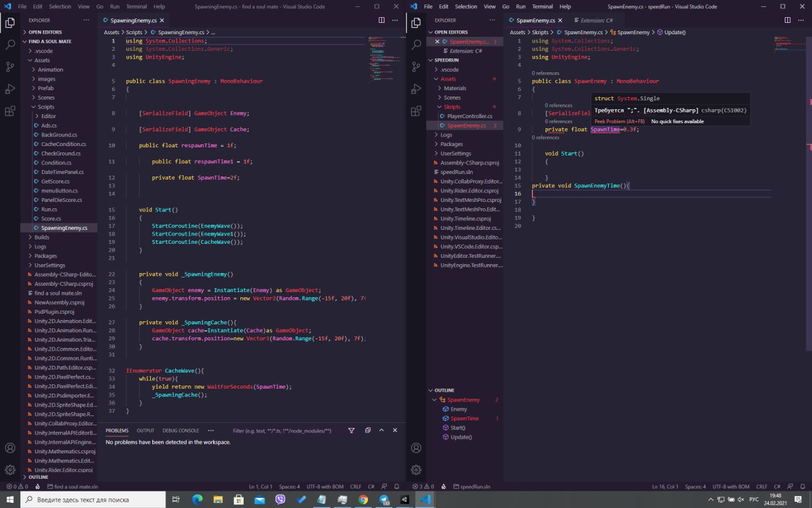Screen dimensions: 812x508
Task: Click filter funnel icon in Problems panel
Action: 351,431
